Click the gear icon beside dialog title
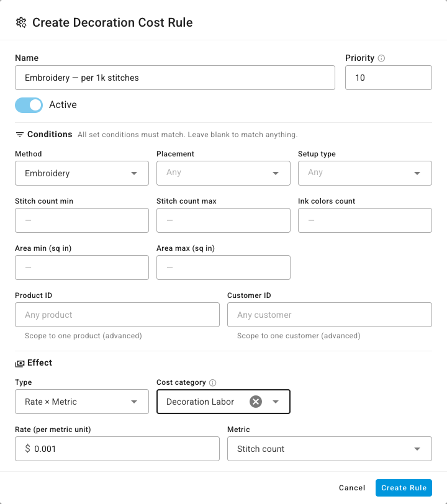This screenshot has height=504, width=447. coord(21,22)
